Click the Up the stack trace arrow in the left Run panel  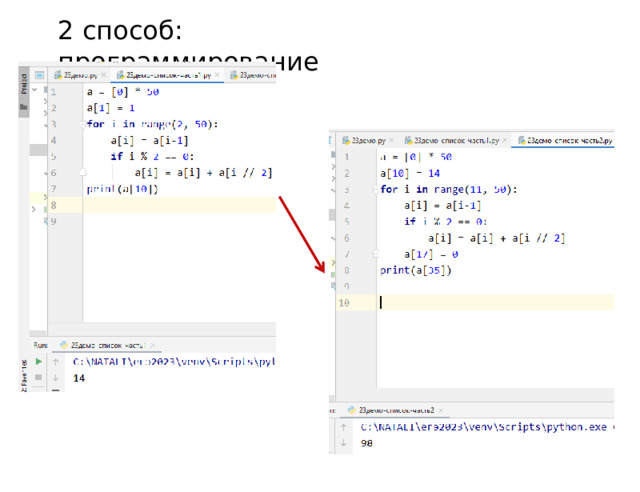point(56,362)
